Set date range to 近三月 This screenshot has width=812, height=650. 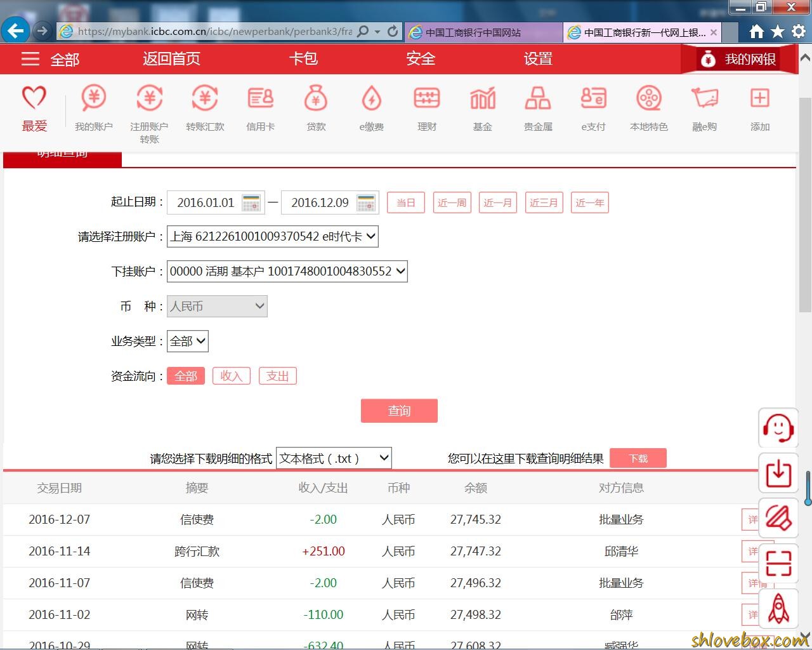point(544,202)
